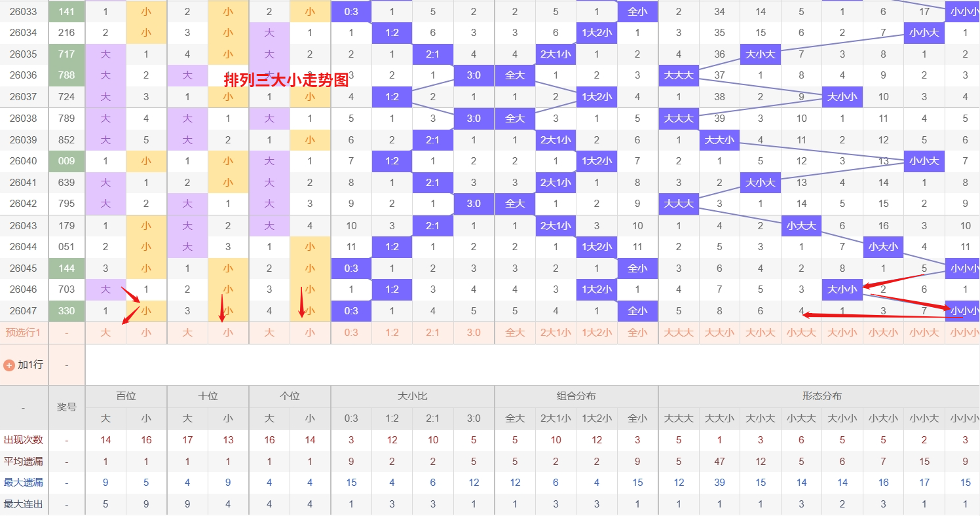
Task: Select 3:0 in the 预选行1 row
Action: pos(474,333)
